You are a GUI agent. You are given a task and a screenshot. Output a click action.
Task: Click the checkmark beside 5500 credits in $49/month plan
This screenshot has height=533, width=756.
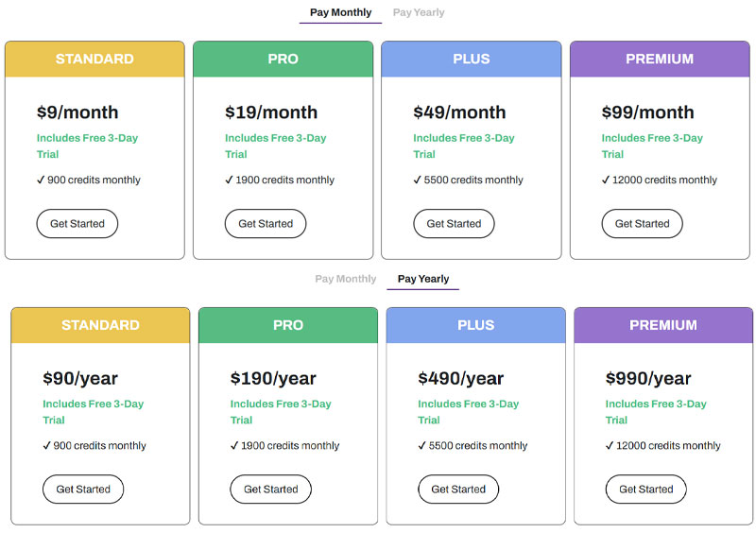[418, 181]
